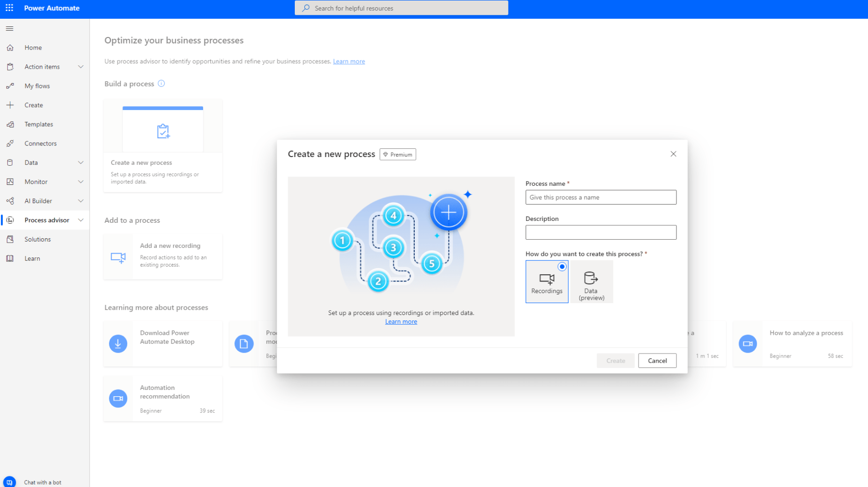868x487 pixels.
Task: Click the Premium badge in the dialog
Action: click(398, 154)
